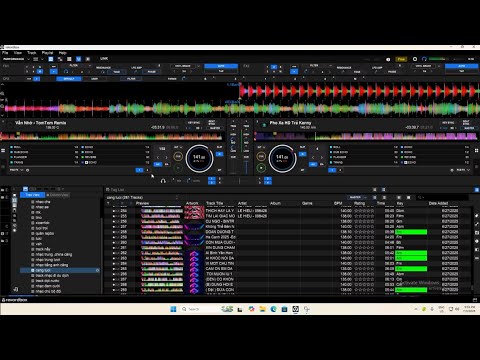Sort by BPM column header
Viewport: 480px width, 360px height.
coord(338,203)
